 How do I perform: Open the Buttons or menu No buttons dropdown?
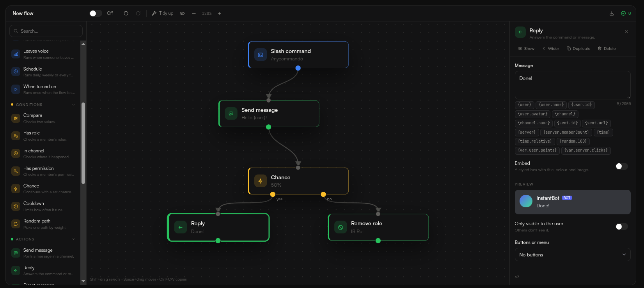pyautogui.click(x=573, y=255)
